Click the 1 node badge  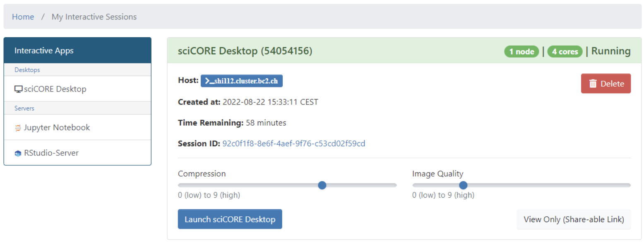[x=521, y=51]
